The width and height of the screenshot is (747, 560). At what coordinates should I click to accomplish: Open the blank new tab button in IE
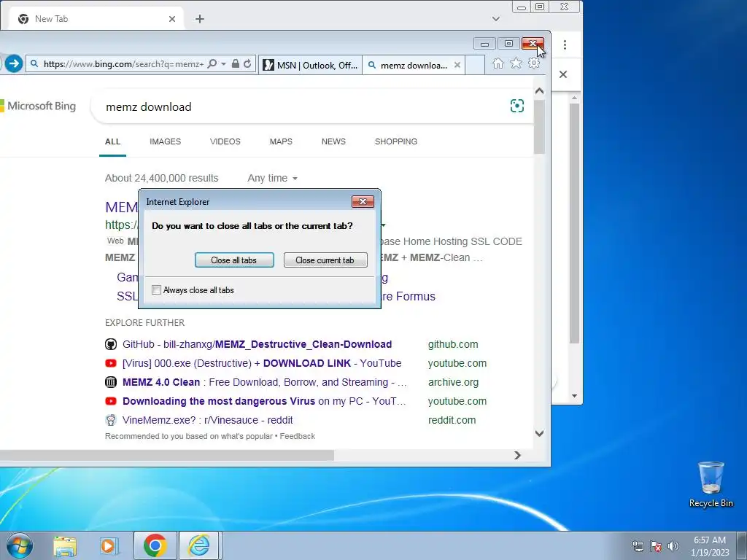coord(475,65)
